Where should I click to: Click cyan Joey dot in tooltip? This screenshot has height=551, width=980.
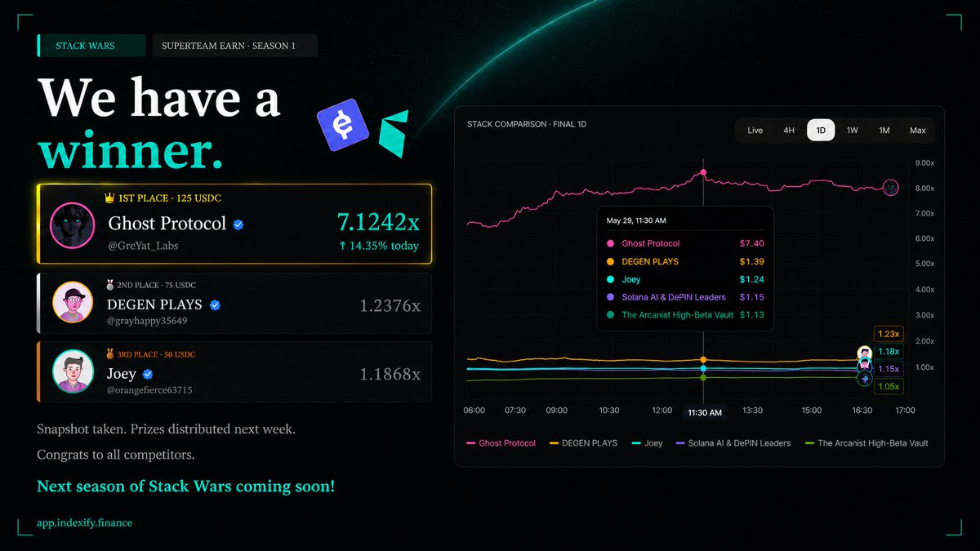[610, 279]
